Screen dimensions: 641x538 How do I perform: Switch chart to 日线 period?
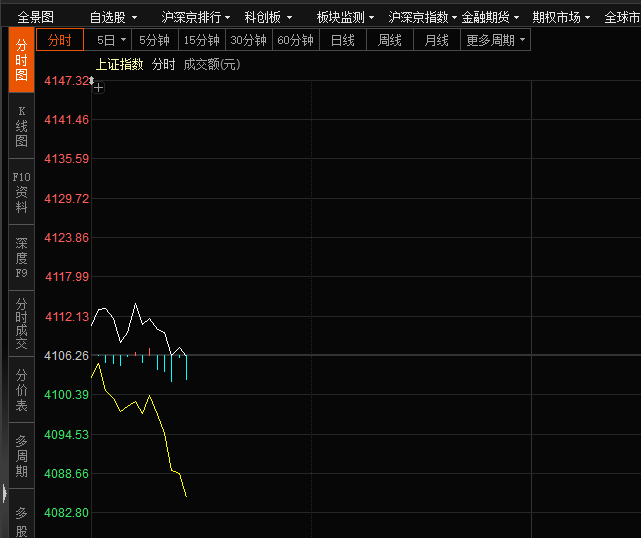pos(342,40)
